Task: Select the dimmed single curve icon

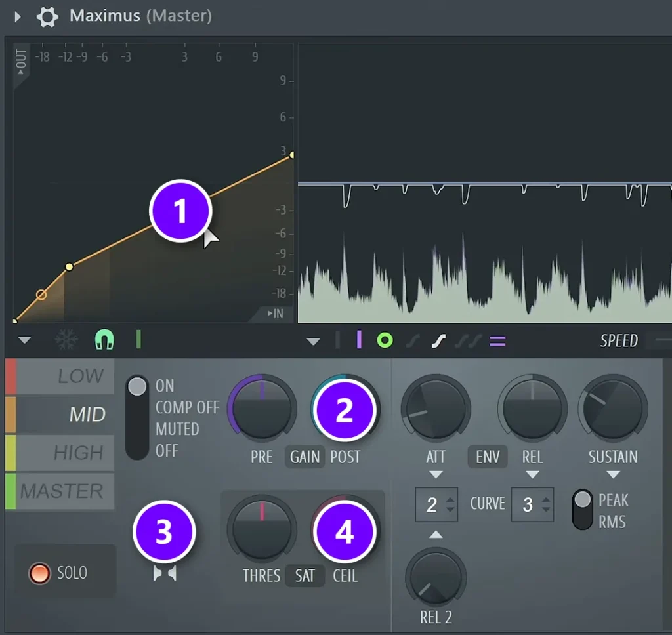Action: pyautogui.click(x=413, y=341)
